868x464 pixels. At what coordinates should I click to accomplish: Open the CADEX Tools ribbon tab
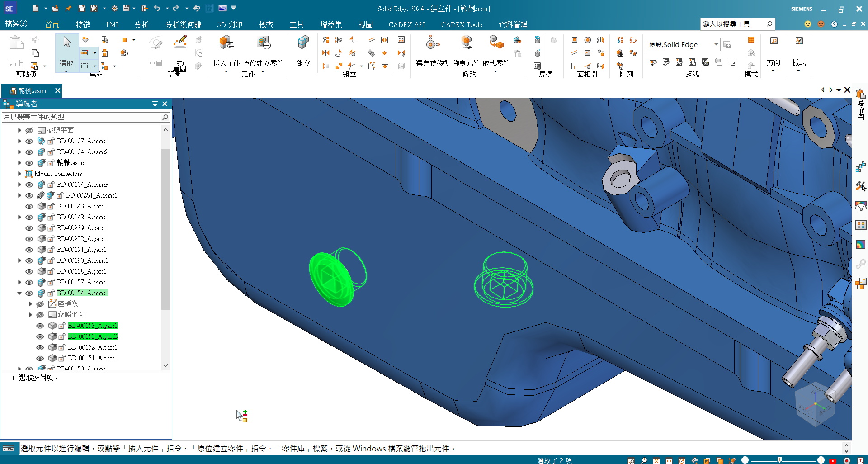point(462,24)
